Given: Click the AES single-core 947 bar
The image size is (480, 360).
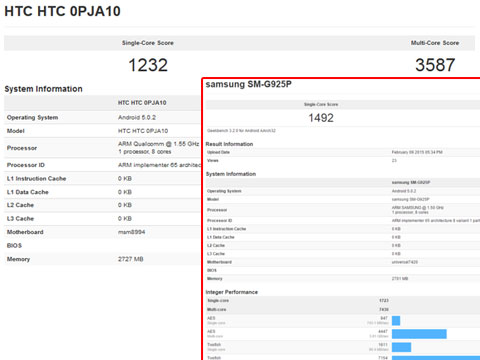Looking at the screenshot, I should click(x=396, y=321).
